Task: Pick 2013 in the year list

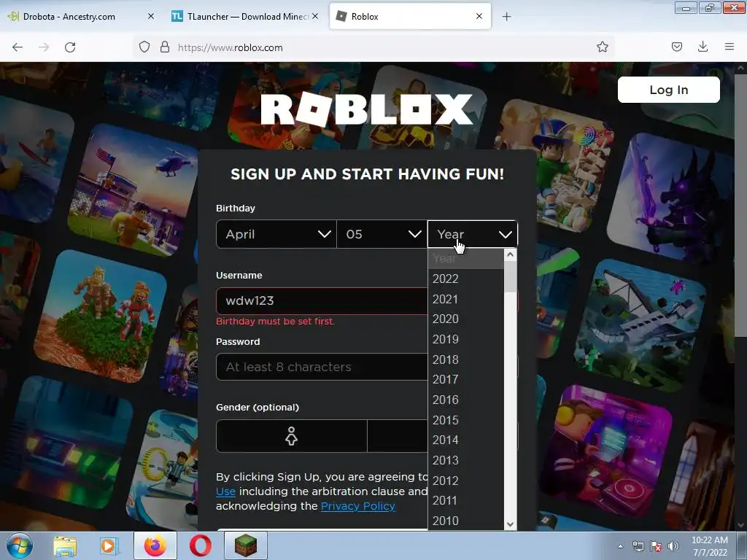Action: [465, 460]
